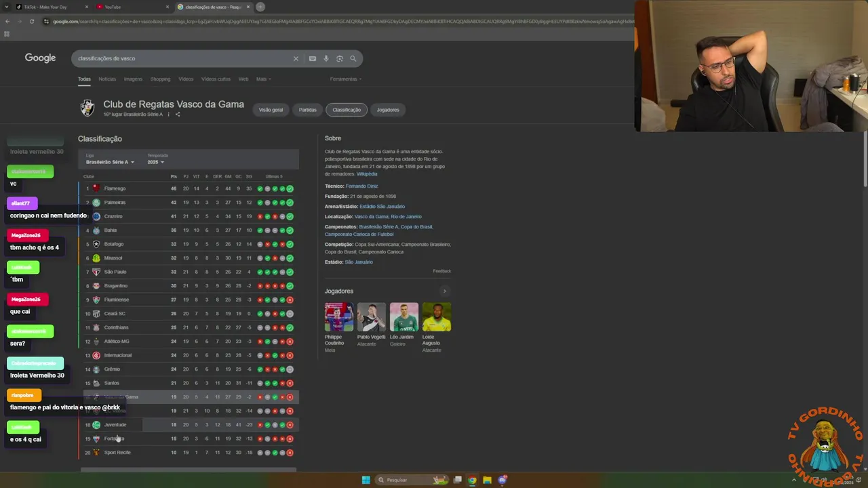Click the Palmeiras club crest
This screenshot has height=488, width=868.
click(x=96, y=202)
